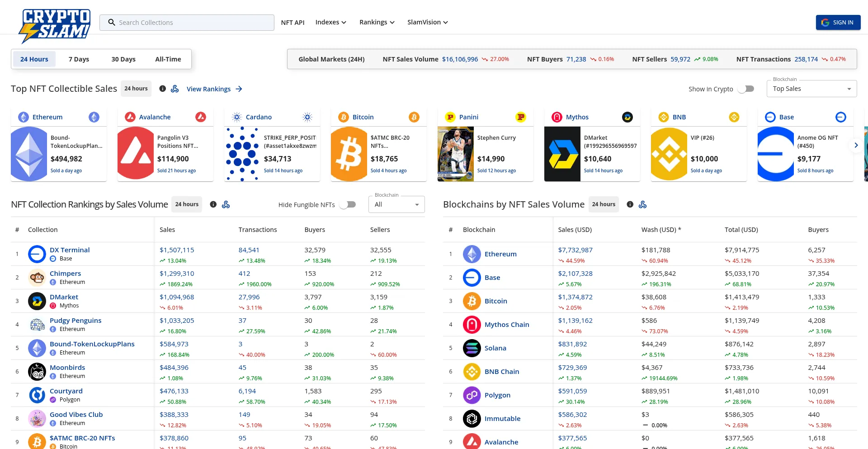Expand the SlamVision menu

coord(427,22)
